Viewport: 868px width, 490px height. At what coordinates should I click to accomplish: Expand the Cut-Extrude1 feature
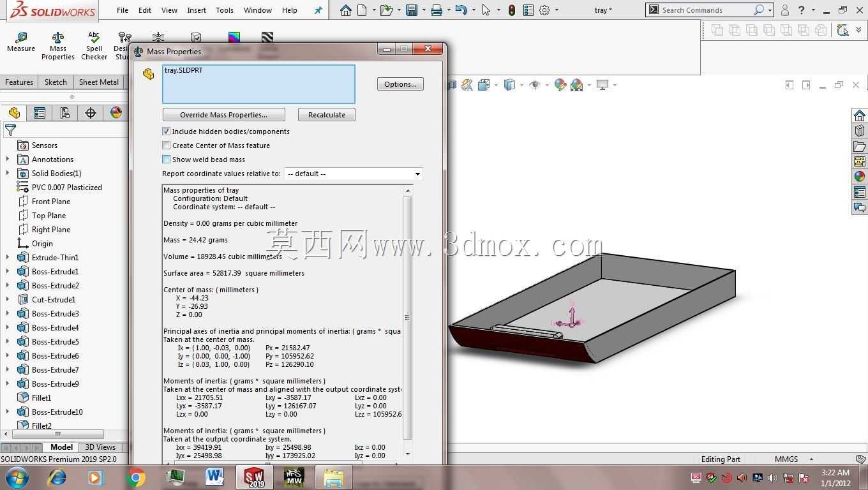pyautogui.click(x=8, y=300)
